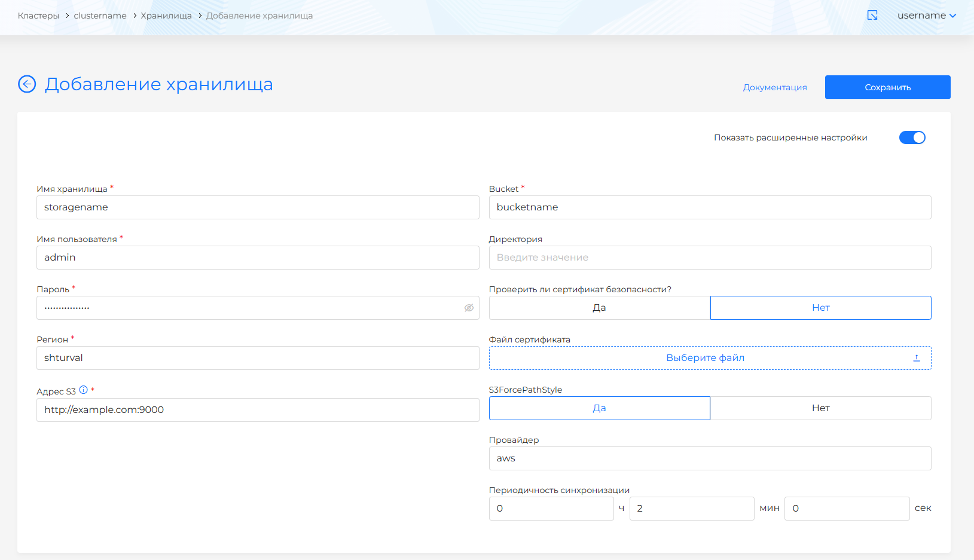Click the back arrow circle icon
974x560 pixels.
click(x=27, y=84)
